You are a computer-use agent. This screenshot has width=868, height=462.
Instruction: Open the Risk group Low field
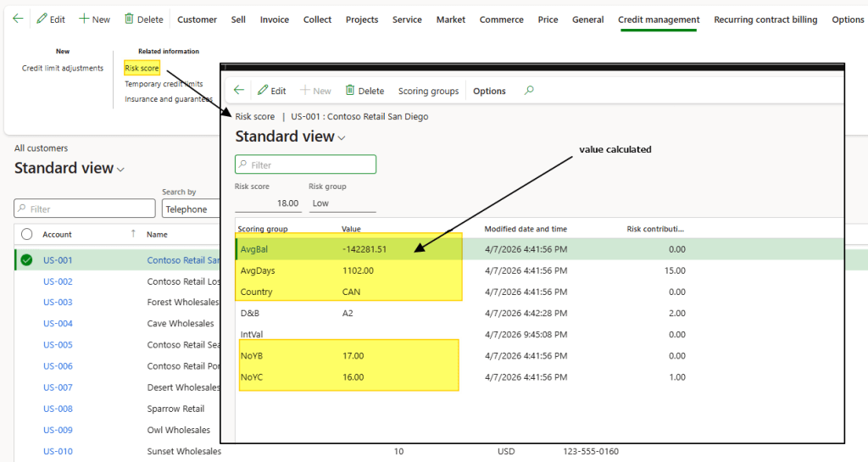click(342, 203)
